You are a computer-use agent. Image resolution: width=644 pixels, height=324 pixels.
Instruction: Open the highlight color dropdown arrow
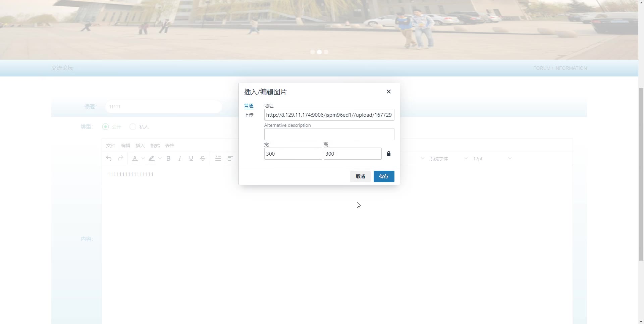coord(160,158)
